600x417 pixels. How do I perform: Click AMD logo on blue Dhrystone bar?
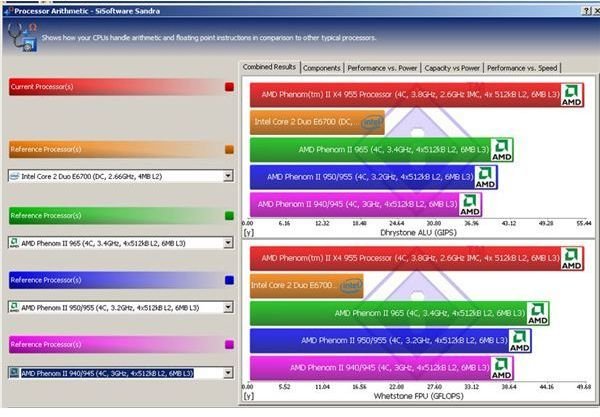click(485, 177)
